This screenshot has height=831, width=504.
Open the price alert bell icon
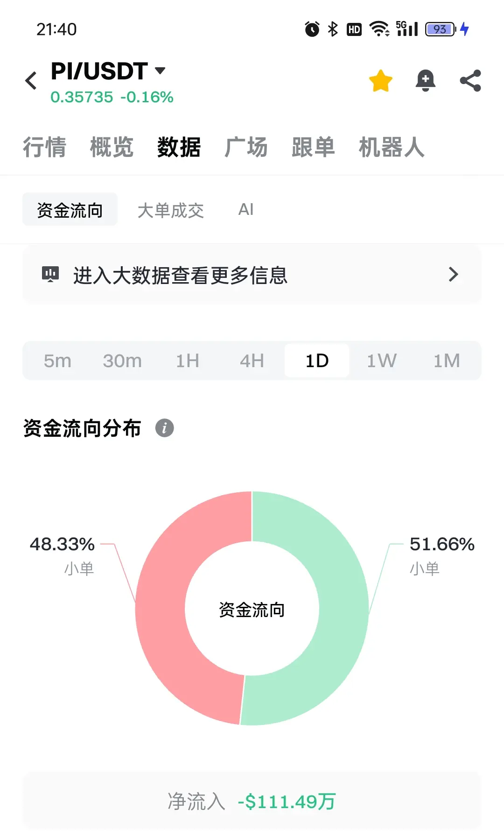coord(426,81)
